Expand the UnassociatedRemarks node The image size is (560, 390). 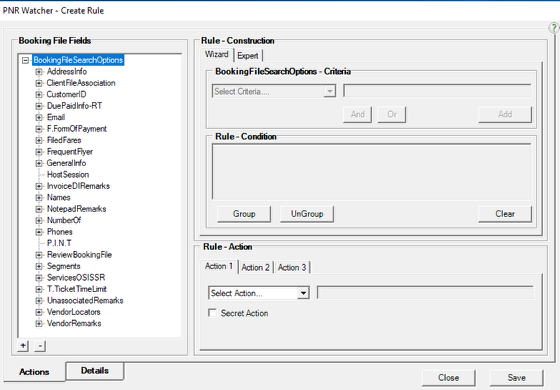click(39, 300)
